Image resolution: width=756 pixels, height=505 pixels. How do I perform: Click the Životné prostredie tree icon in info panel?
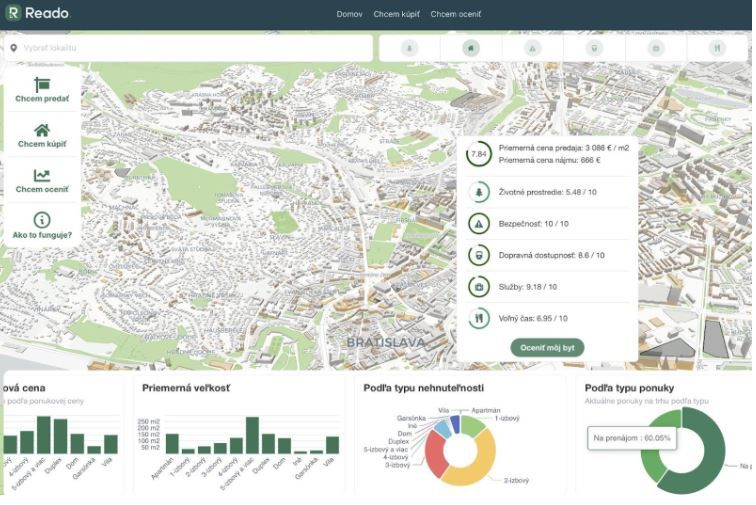pyautogui.click(x=479, y=192)
